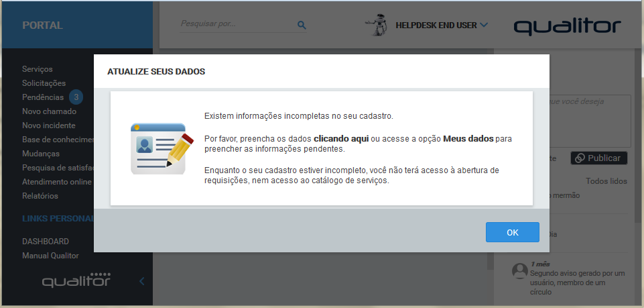Click the Publicar button
The height and width of the screenshot is (308, 644).
coord(598,158)
